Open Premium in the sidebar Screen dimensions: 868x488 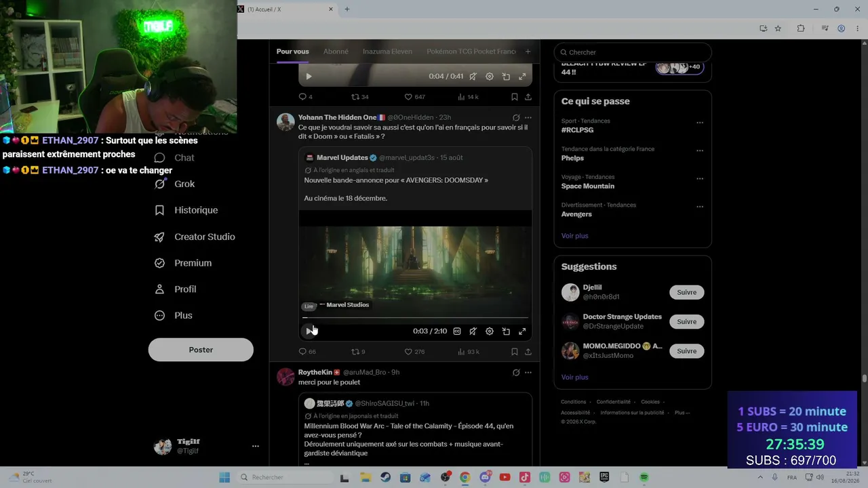[x=183, y=263]
